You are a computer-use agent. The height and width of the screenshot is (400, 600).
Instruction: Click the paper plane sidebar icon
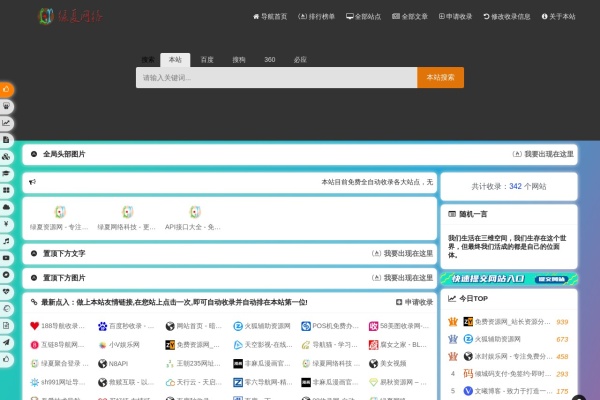point(7,343)
